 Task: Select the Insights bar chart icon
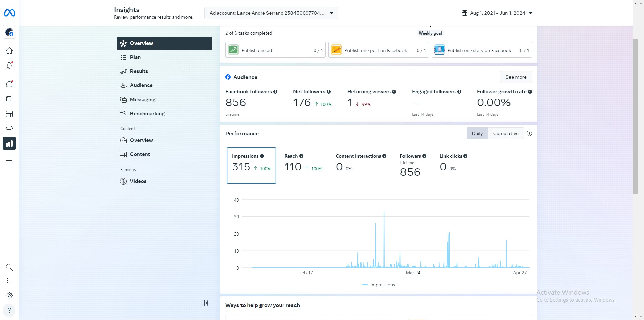point(9,143)
